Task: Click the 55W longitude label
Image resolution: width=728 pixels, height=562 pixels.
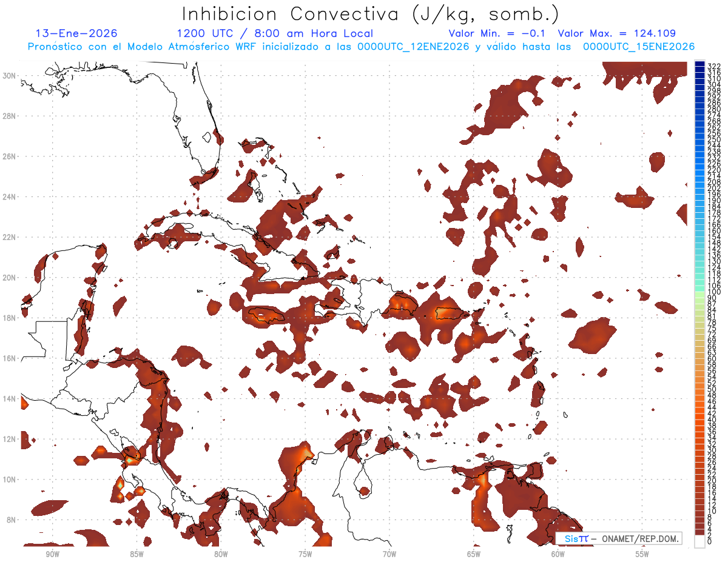Action: click(x=642, y=554)
